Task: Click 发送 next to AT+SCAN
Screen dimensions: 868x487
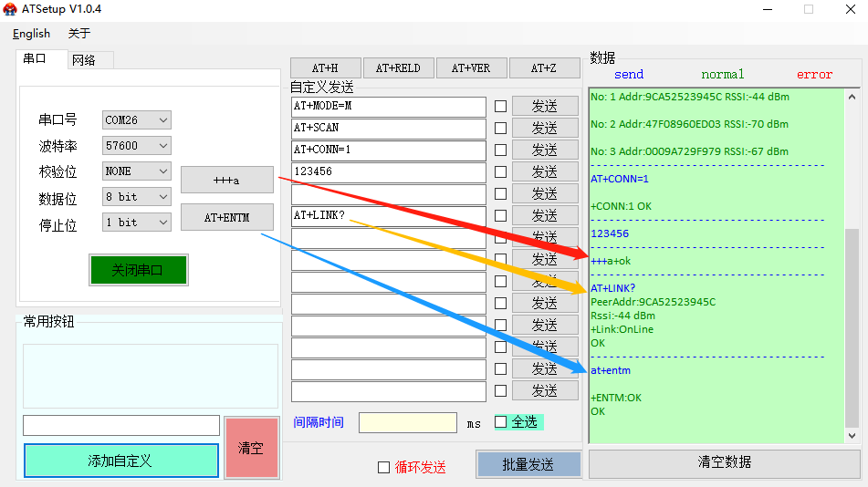Action: point(545,128)
